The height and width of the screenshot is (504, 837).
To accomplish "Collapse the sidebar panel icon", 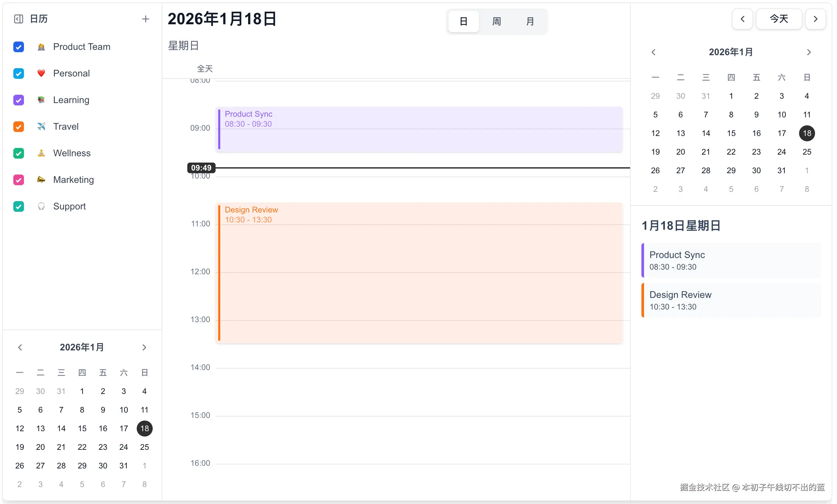I will [18, 19].
